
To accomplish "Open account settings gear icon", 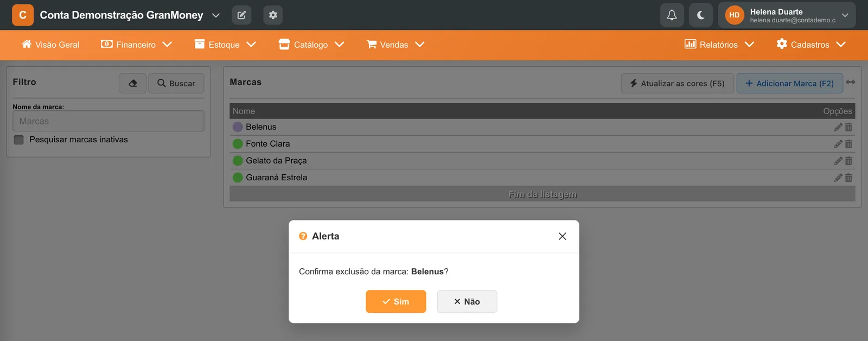I will [x=273, y=15].
